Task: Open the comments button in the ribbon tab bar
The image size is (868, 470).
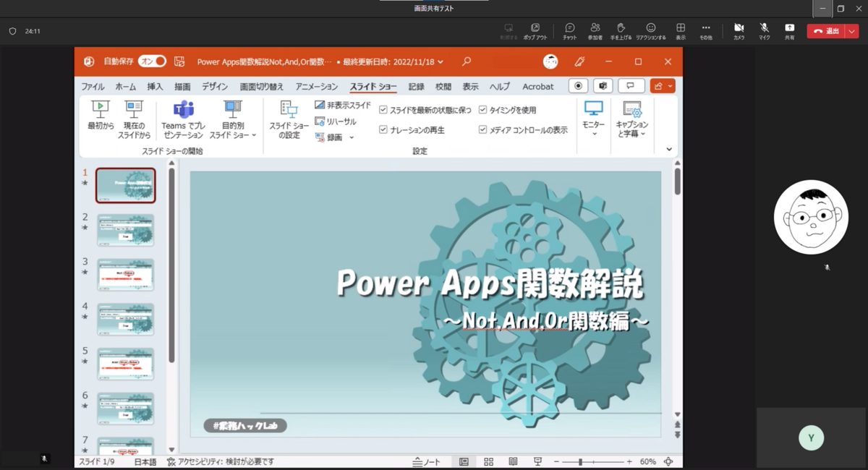Action: [631, 86]
